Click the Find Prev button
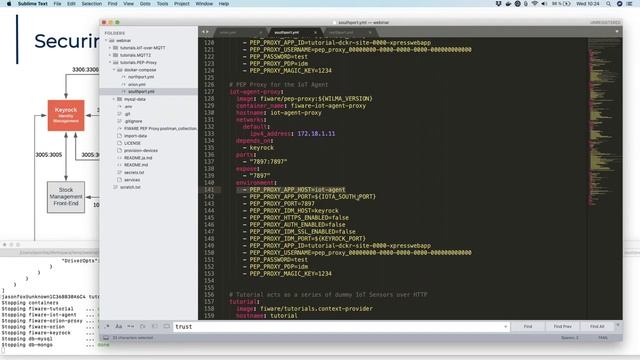Image resolution: width=640 pixels, height=360 pixels. tap(562, 327)
